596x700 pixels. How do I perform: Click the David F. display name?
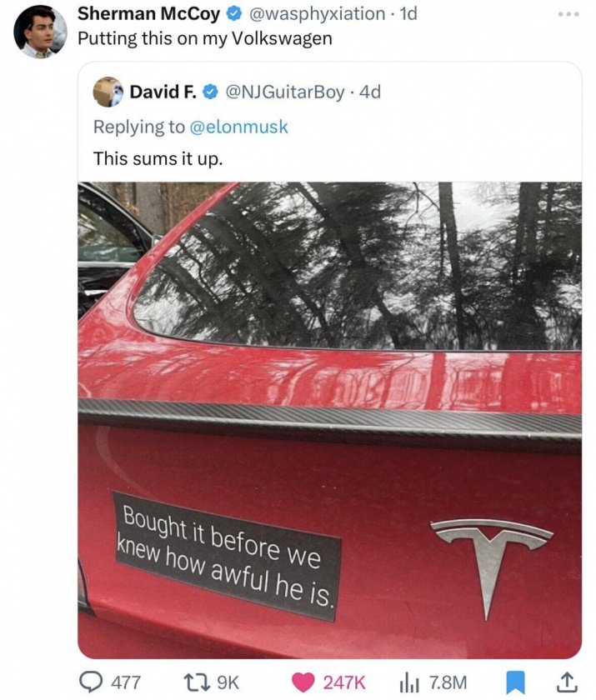tap(163, 92)
